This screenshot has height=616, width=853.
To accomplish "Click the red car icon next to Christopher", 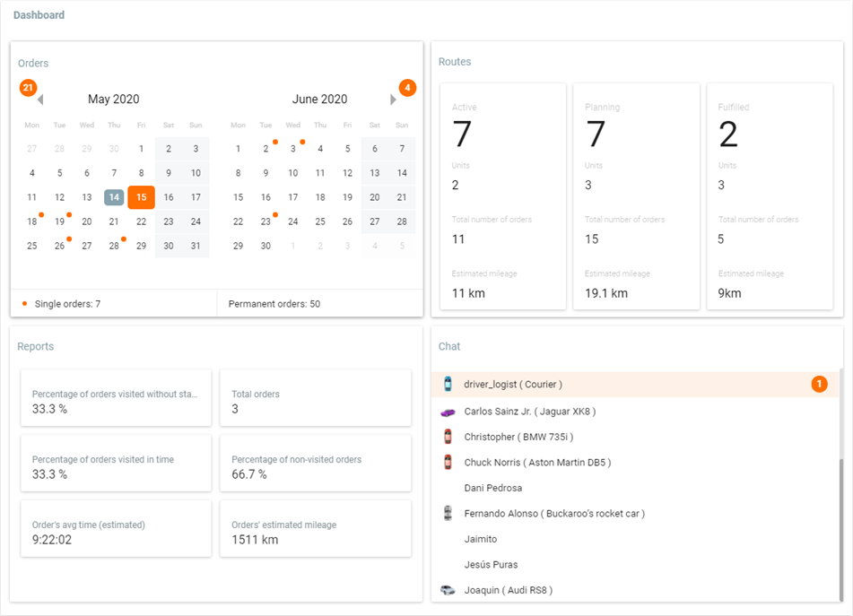I will [x=448, y=437].
